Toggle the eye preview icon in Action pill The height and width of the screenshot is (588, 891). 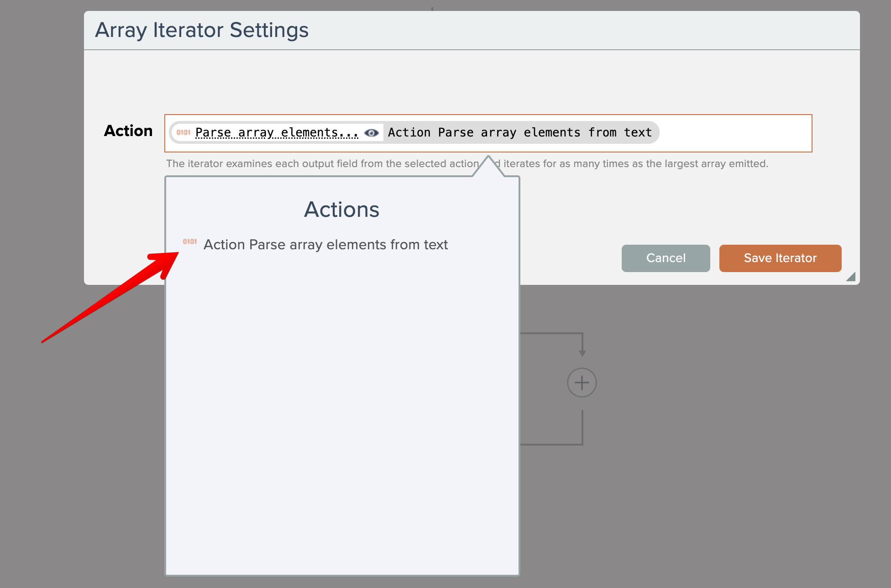click(372, 133)
